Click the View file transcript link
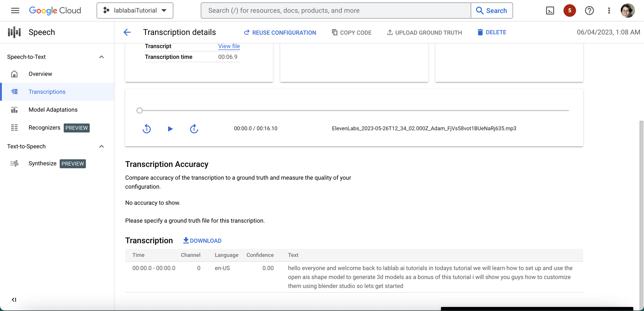This screenshot has width=644, height=311. click(x=229, y=46)
